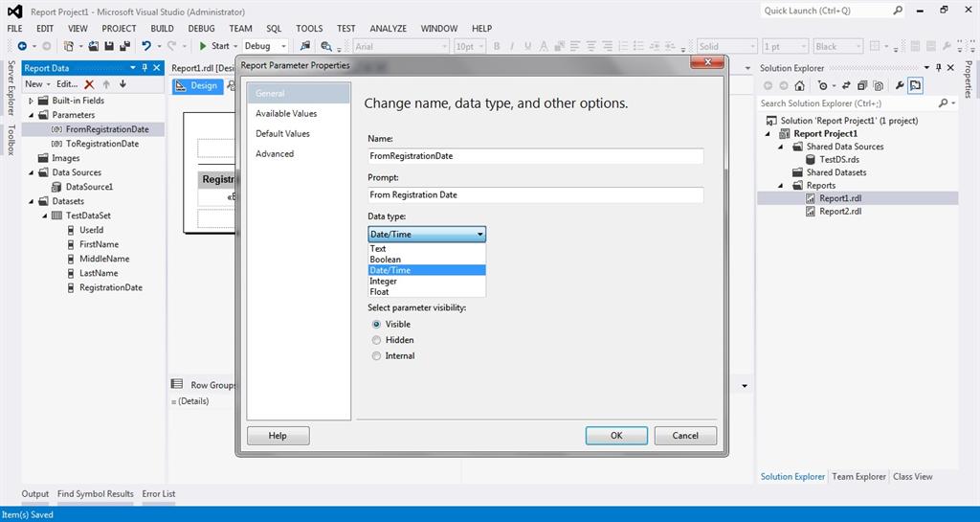This screenshot has height=522, width=980.
Task: Pin the Solution Explorer panel
Action: pos(938,67)
